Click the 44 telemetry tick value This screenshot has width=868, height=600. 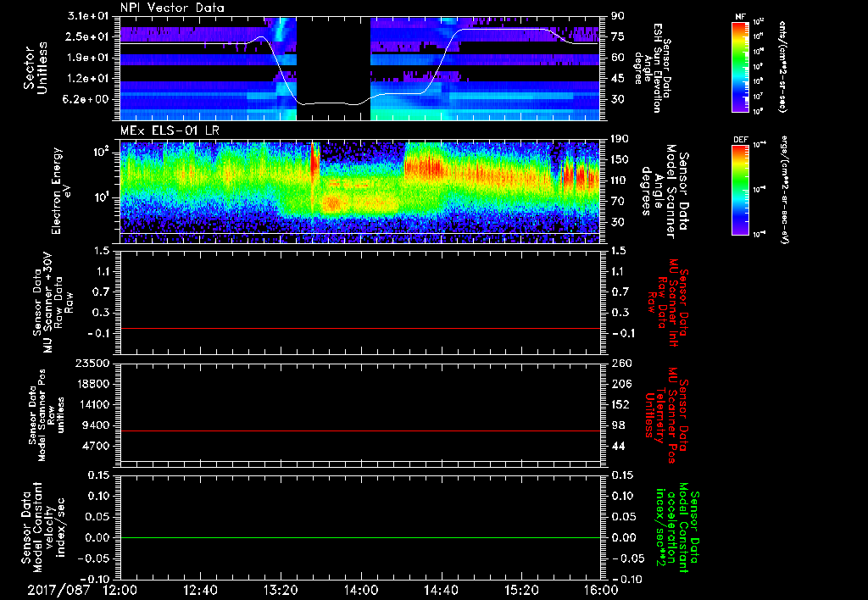[x=617, y=446]
